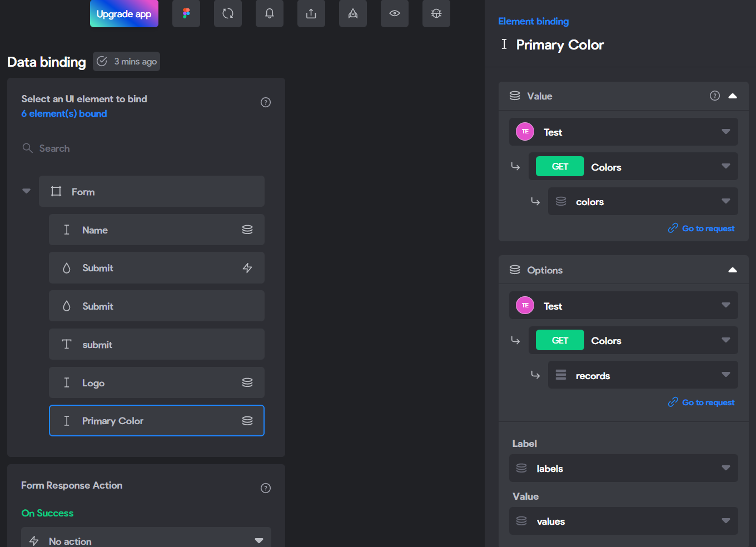Click help icon in Value section
This screenshot has width=756, height=547.
click(x=715, y=96)
